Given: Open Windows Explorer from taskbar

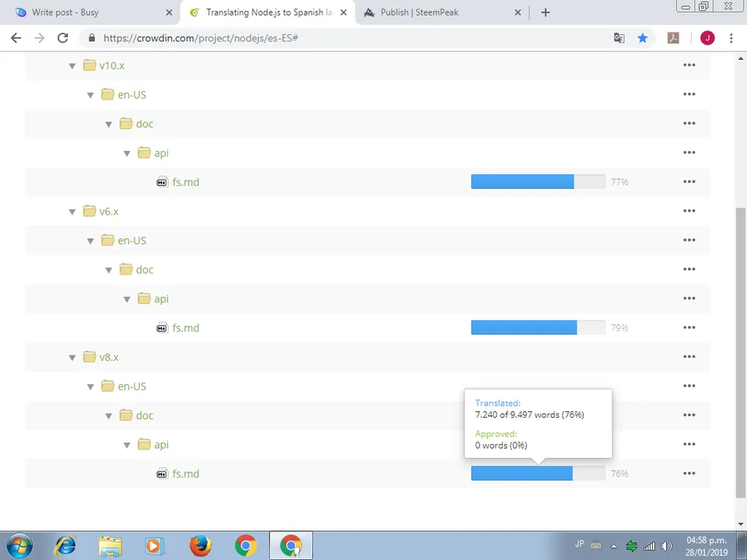Looking at the screenshot, I should coord(110,546).
